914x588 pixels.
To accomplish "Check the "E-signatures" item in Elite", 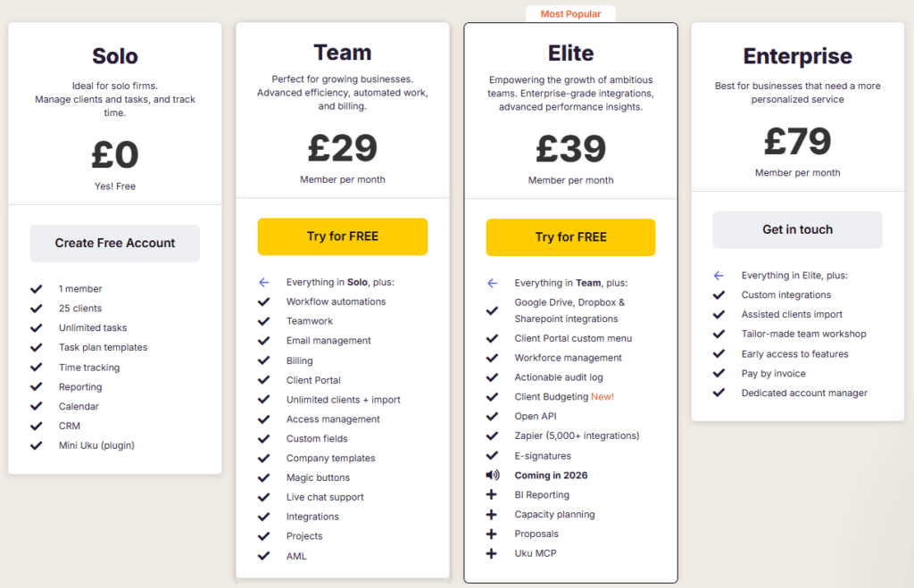I will point(492,456).
